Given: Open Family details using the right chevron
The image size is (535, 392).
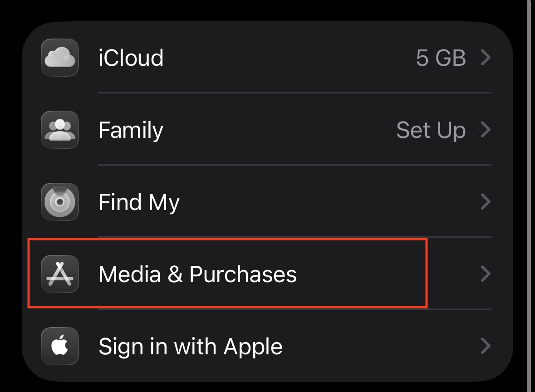Looking at the screenshot, I should [x=486, y=130].
